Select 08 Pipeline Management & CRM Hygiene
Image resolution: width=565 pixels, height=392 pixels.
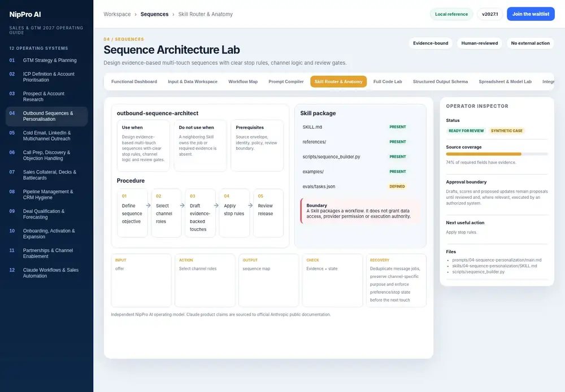coord(46,194)
